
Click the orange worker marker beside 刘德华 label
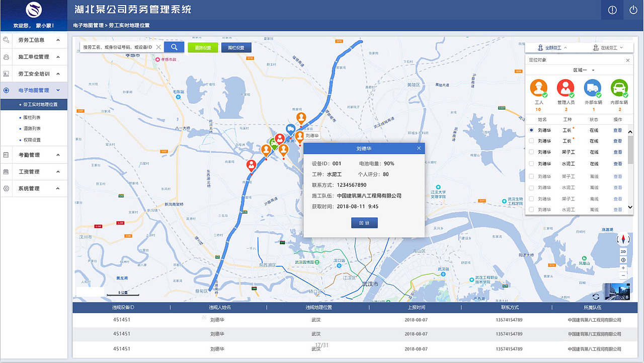(299, 137)
